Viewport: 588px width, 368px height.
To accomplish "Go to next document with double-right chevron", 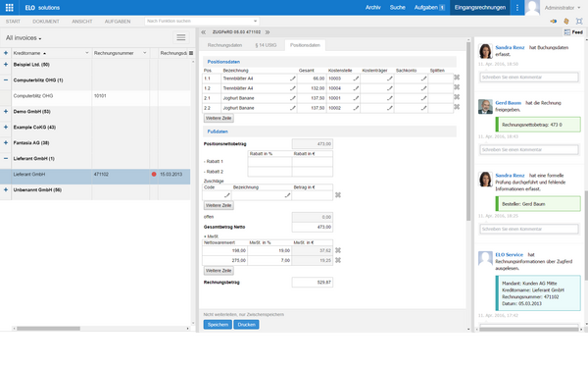I will point(268,32).
